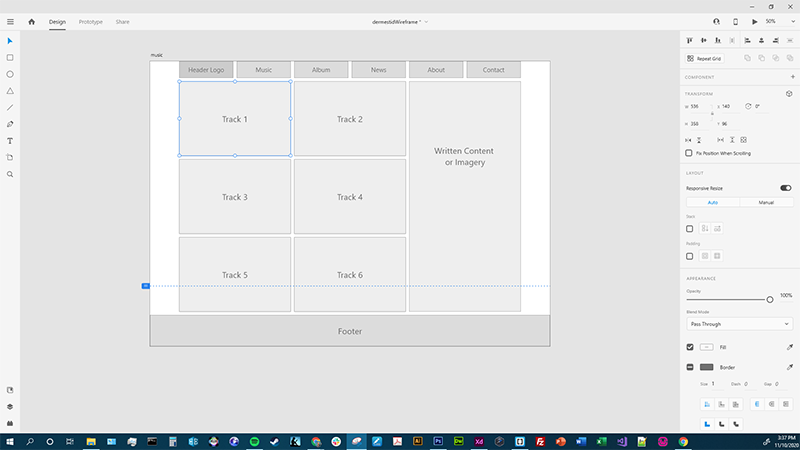Image resolution: width=800 pixels, height=450 pixels.
Task: Open the hamburger main menu
Action: [10, 22]
